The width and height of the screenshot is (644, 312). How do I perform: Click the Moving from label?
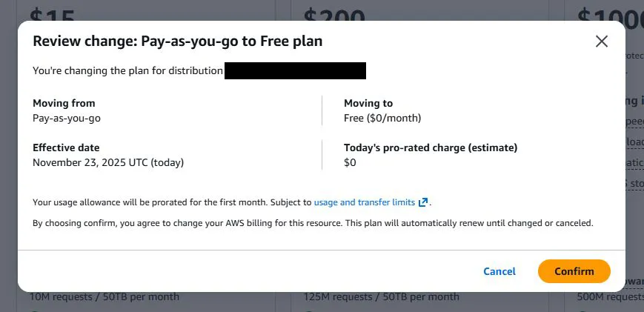click(x=64, y=103)
